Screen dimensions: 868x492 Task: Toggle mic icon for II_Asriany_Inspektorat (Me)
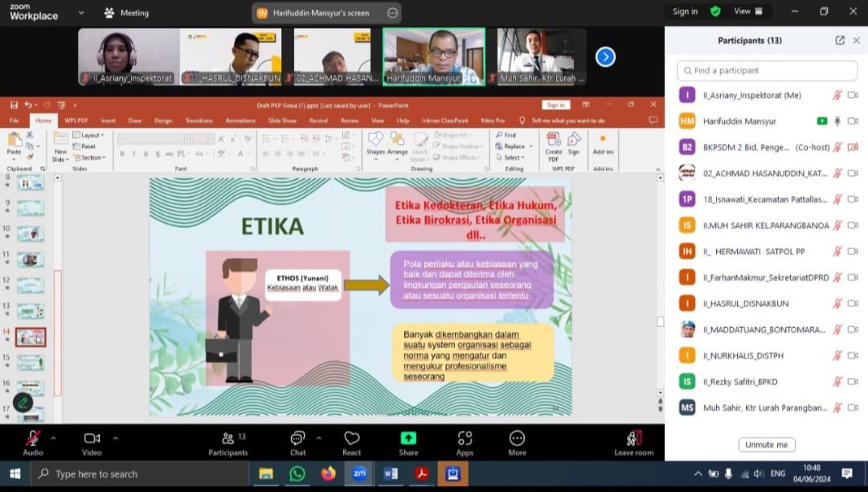pos(837,95)
